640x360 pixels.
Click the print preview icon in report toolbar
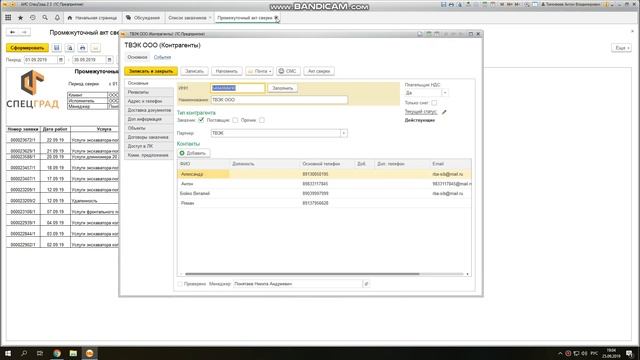[x=70, y=48]
